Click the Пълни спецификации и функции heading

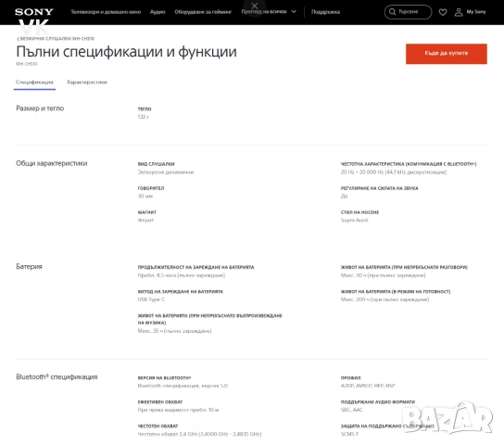click(126, 51)
